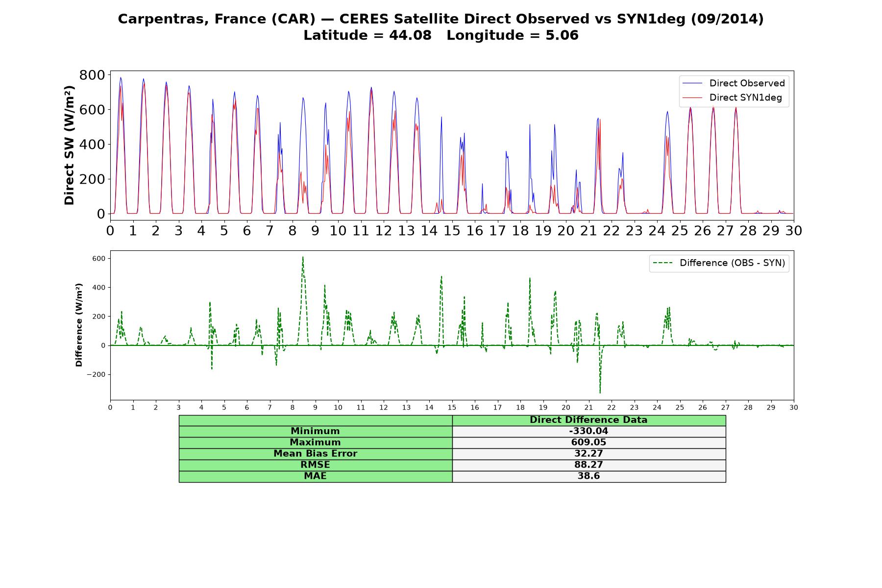This screenshot has height=588, width=882.
Task: Click the 800 tick on top y-axis
Action: pyautogui.click(x=92, y=75)
